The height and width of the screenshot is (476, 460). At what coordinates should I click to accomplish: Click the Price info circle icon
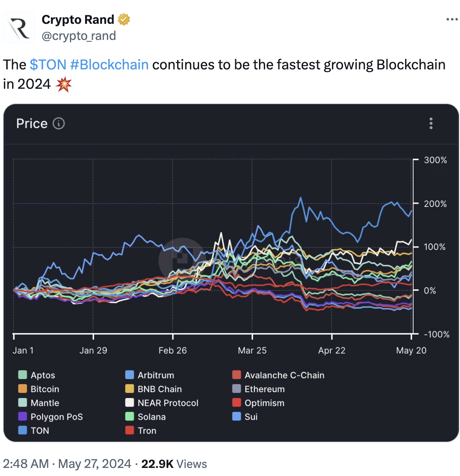tap(59, 123)
